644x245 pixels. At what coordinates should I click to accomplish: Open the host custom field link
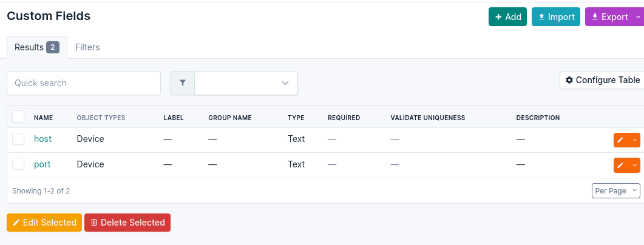42,139
